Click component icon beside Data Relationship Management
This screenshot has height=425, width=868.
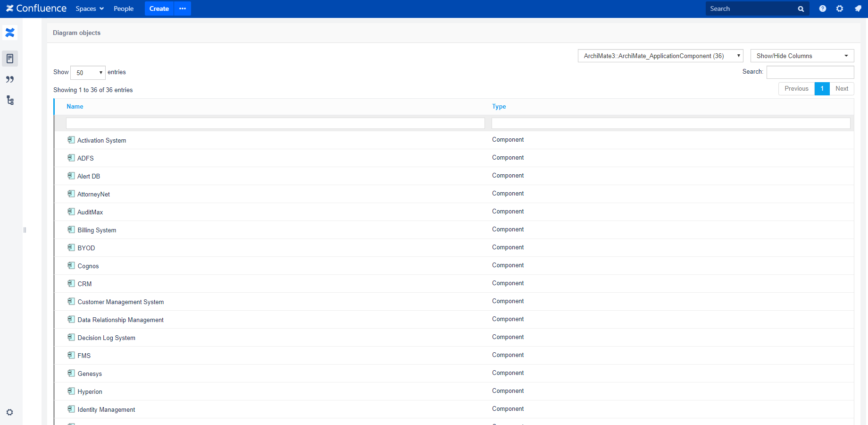(71, 319)
